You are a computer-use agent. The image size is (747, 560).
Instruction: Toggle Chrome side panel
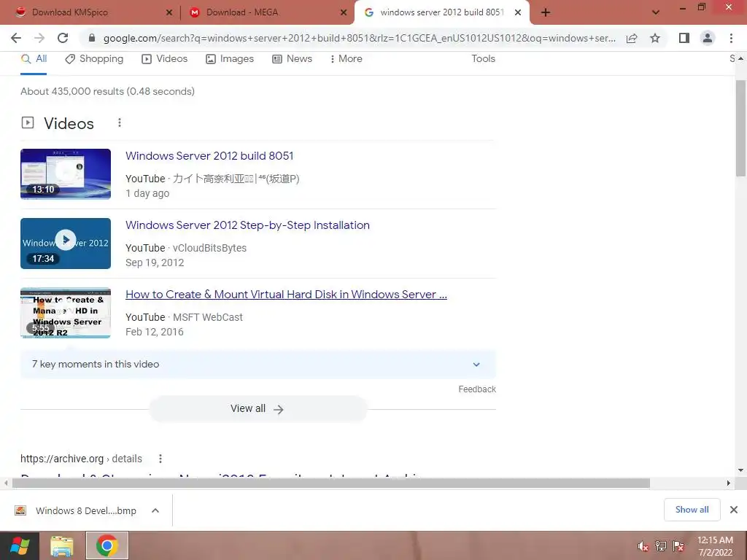pos(684,38)
